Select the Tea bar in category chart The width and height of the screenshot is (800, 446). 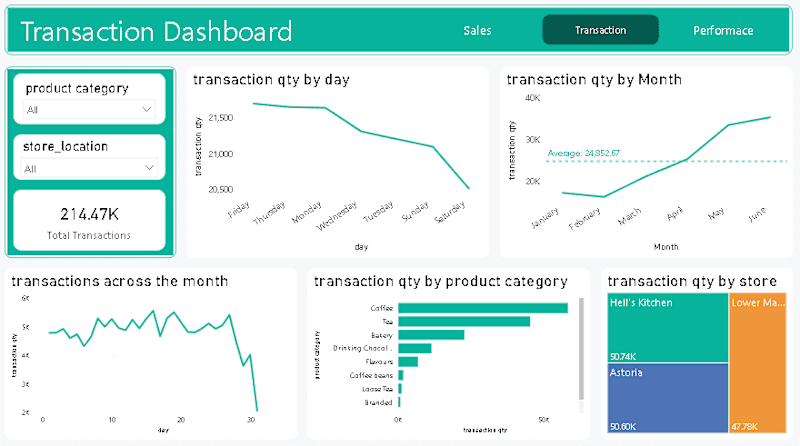click(464, 321)
